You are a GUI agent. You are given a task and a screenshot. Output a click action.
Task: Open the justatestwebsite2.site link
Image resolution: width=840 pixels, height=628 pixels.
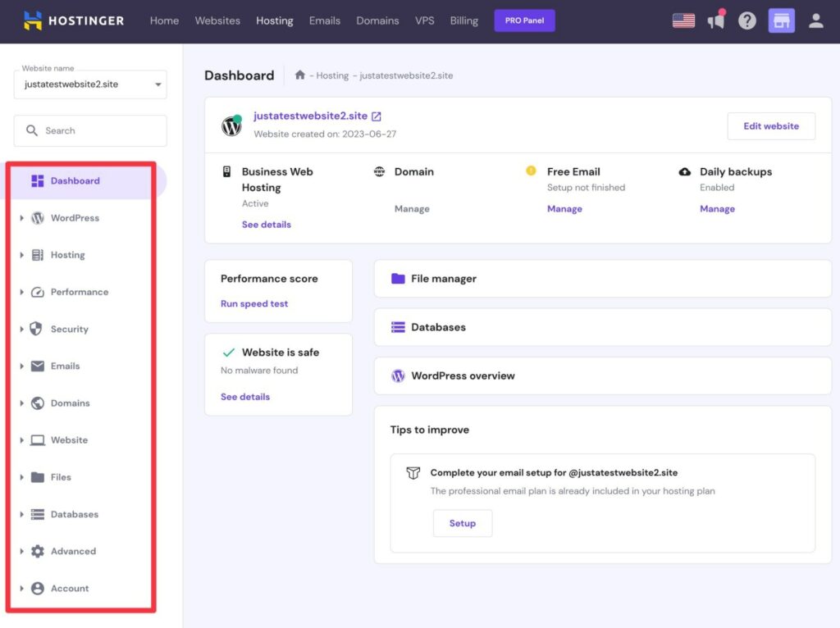[311, 116]
